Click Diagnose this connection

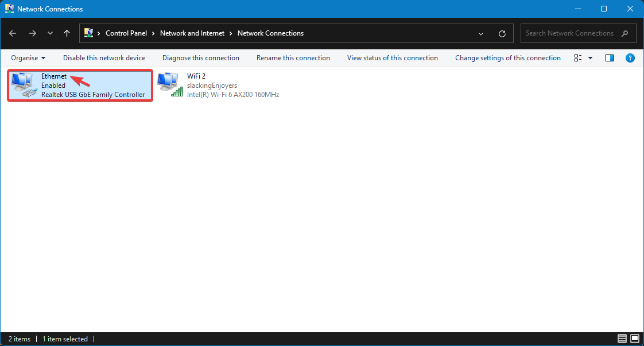tap(200, 58)
